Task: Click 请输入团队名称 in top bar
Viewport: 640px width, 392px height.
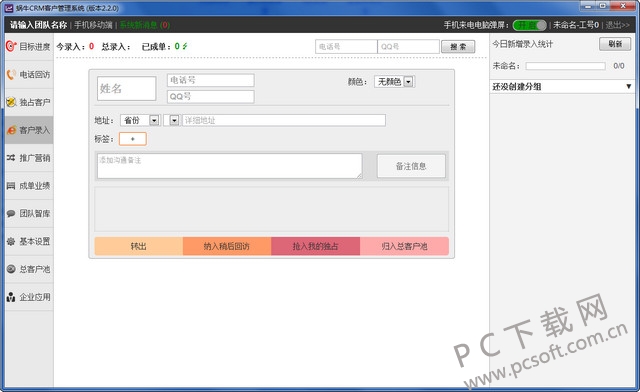Action: [38, 25]
